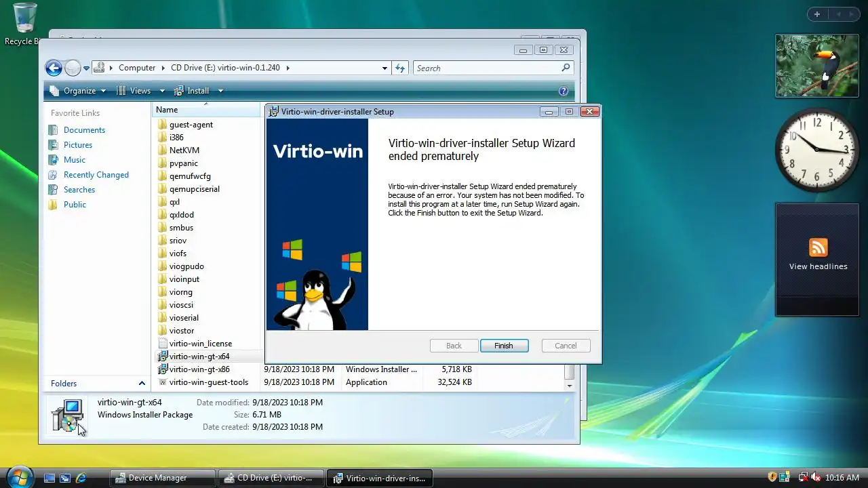The image size is (868, 488).
Task: Click Show Desktop in quick launch
Action: click(x=50, y=478)
